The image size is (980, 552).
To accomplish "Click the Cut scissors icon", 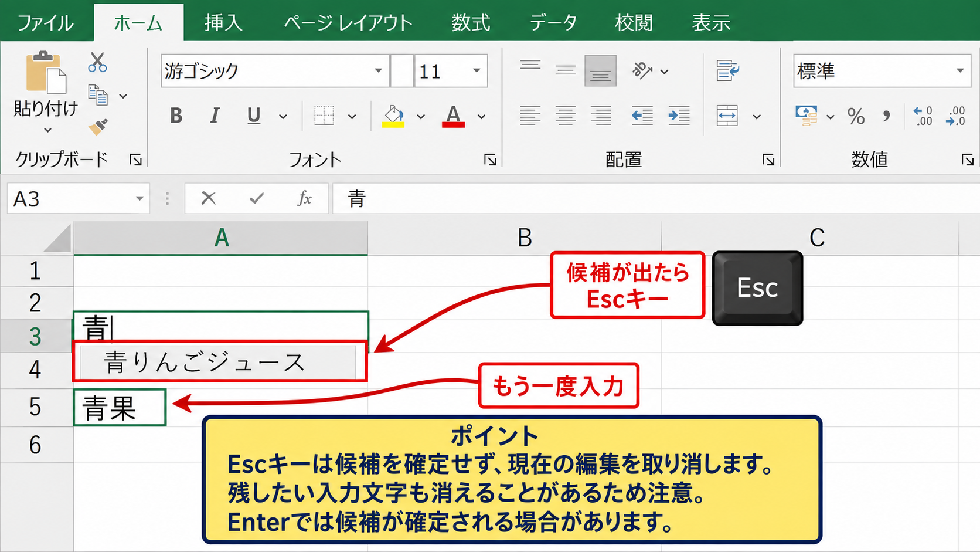I will pos(97,62).
